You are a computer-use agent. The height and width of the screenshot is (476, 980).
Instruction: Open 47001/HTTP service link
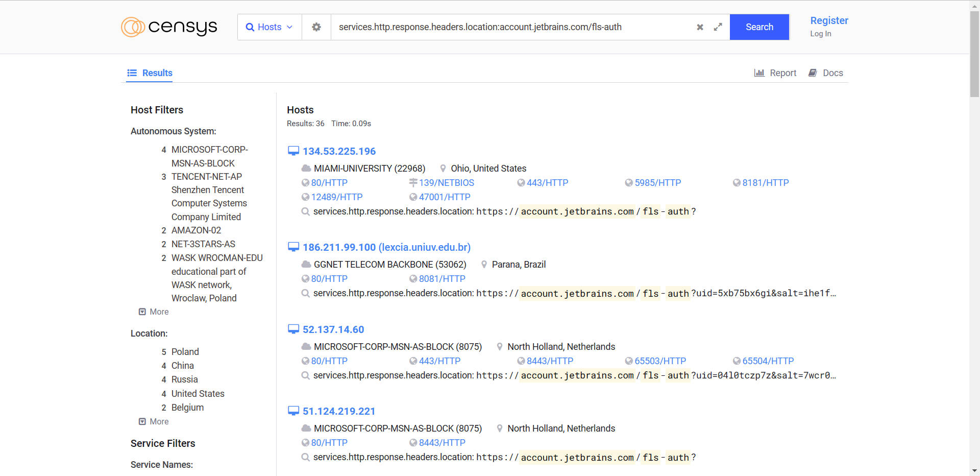tap(445, 197)
